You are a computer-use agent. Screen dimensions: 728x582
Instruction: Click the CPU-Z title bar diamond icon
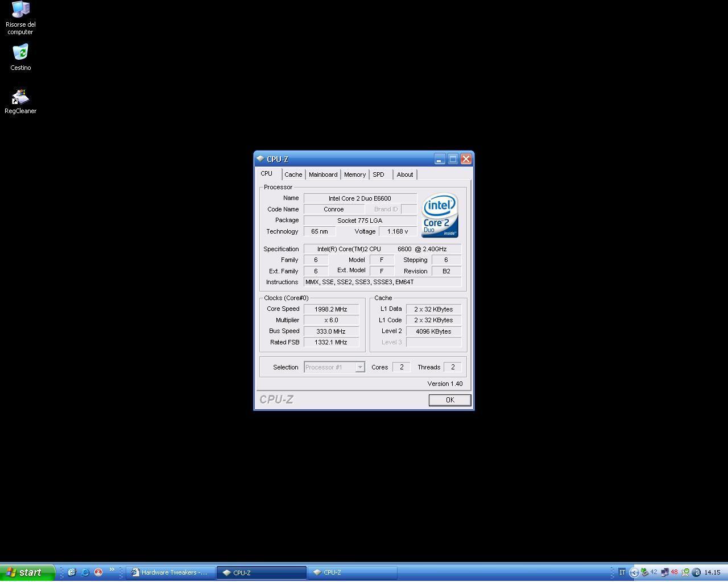pos(260,159)
